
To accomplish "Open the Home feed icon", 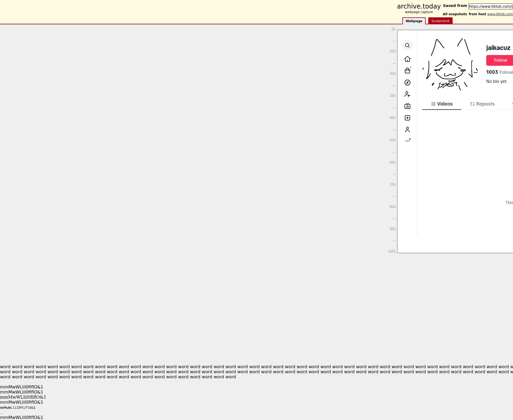I will 407,59.
